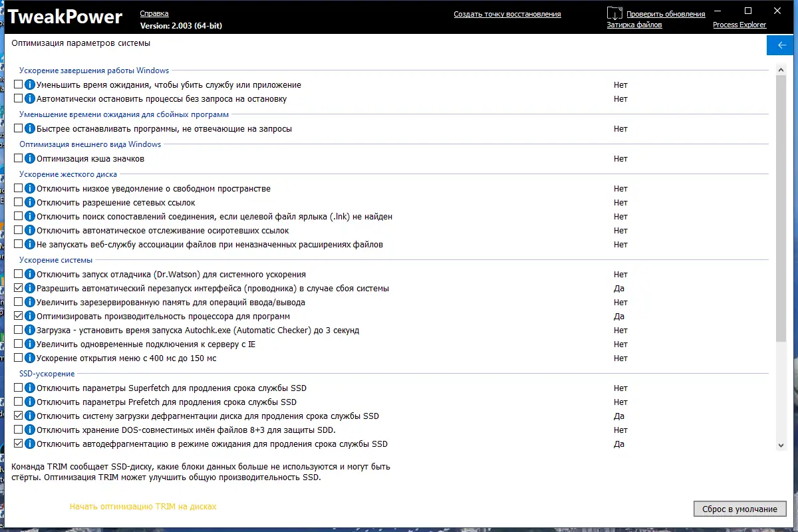Click the check-for-updates download icon
This screenshot has height=532, width=798.
614,12
